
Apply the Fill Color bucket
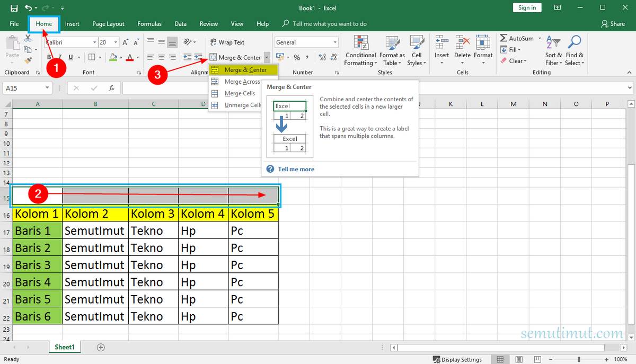113,57
